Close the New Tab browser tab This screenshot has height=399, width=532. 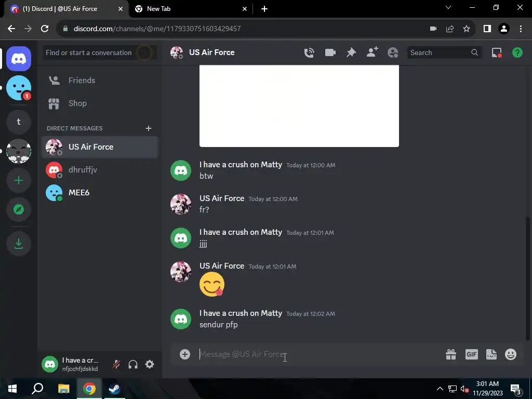click(x=245, y=9)
